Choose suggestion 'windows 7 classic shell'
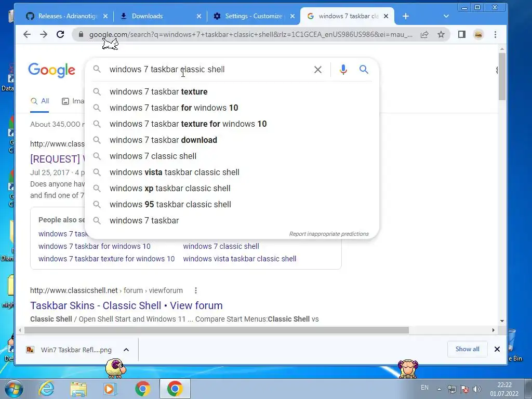 click(x=232, y=156)
